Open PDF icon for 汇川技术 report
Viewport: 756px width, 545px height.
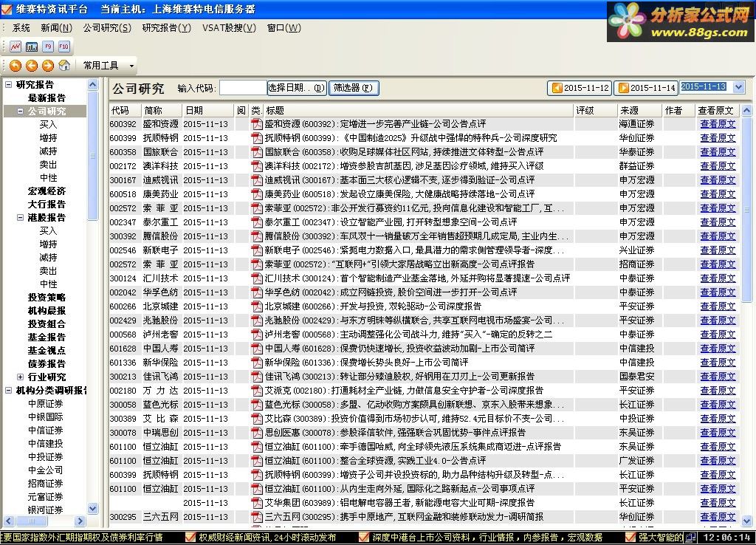(257, 278)
